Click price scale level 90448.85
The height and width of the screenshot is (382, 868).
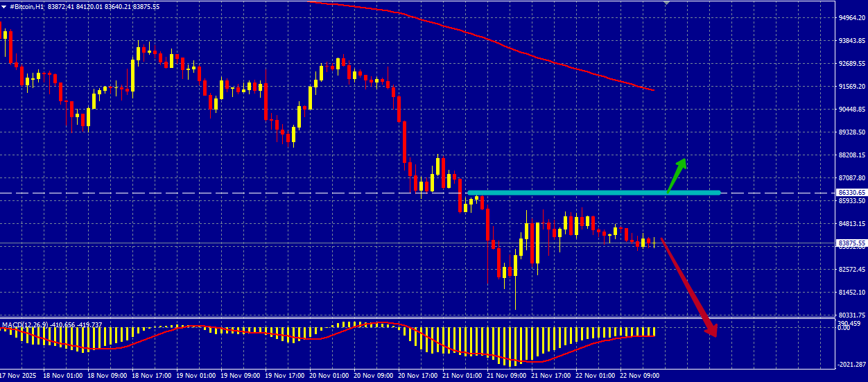point(851,110)
